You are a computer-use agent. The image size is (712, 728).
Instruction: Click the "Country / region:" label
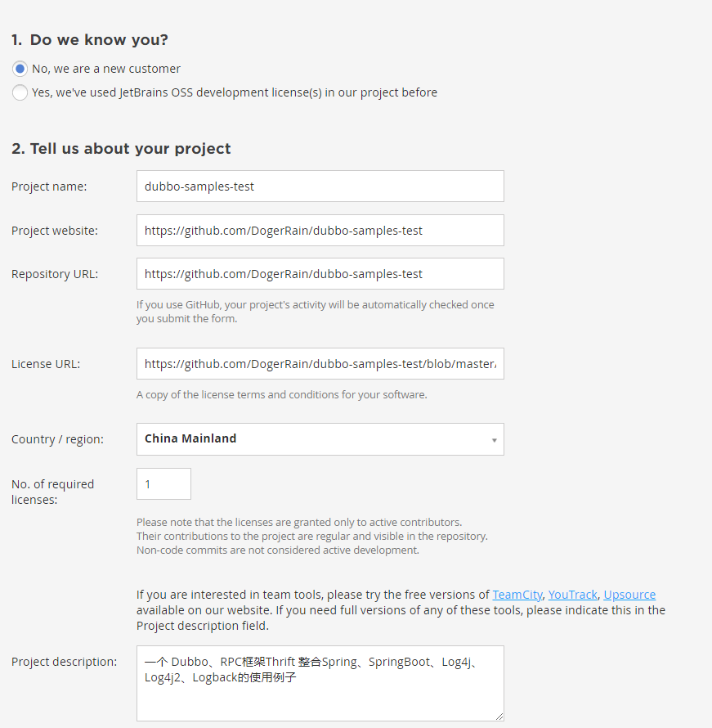[57, 439]
